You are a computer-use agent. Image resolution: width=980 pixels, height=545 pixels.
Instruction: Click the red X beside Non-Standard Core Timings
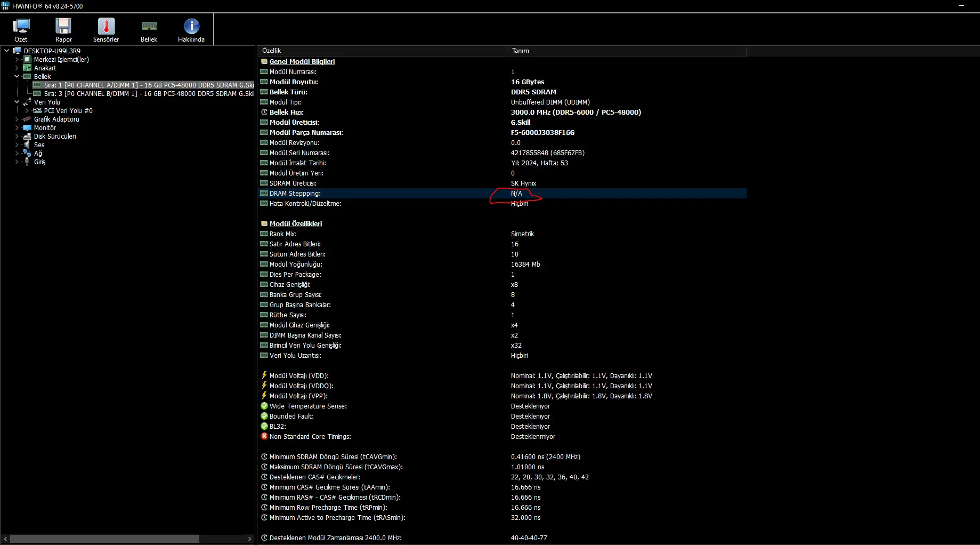click(x=264, y=436)
